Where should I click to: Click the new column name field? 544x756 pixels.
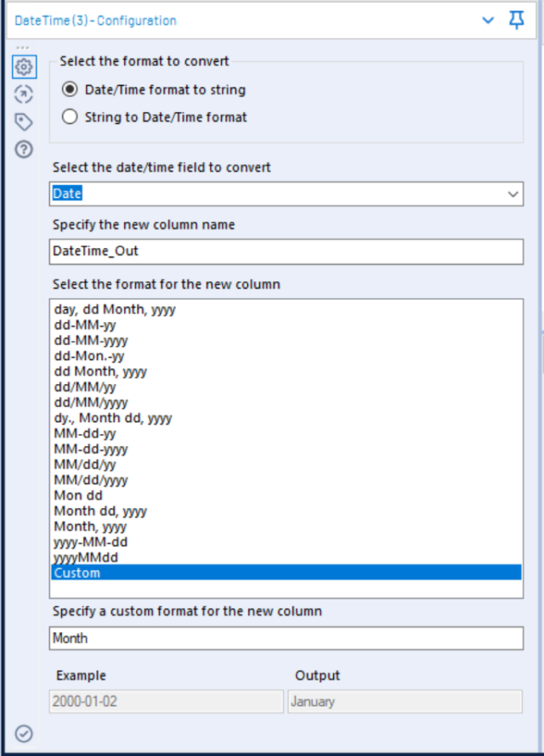click(286, 251)
